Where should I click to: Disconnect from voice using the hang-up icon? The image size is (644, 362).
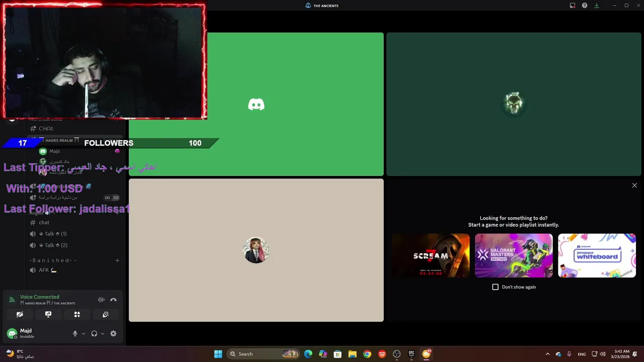tap(113, 300)
